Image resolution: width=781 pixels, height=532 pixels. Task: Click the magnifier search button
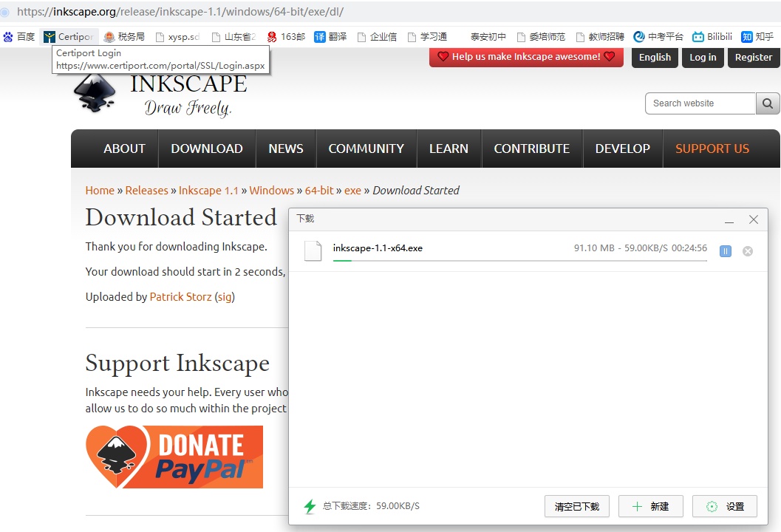click(x=768, y=103)
